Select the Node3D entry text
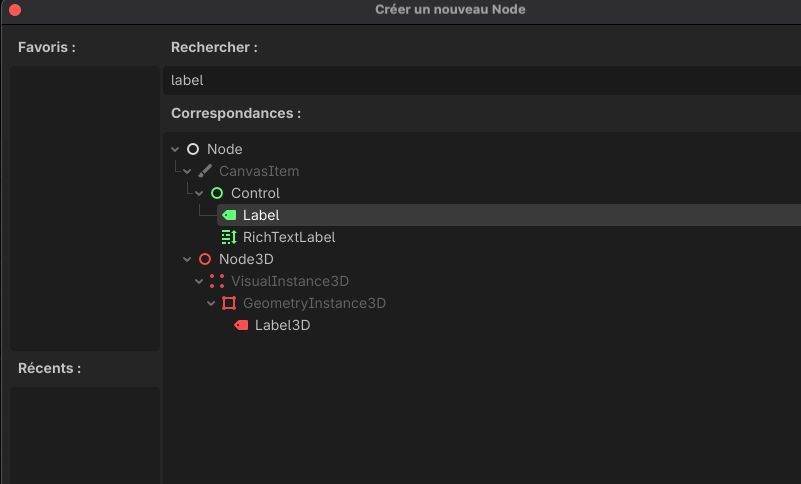Image resolution: width=801 pixels, height=484 pixels. (246, 259)
